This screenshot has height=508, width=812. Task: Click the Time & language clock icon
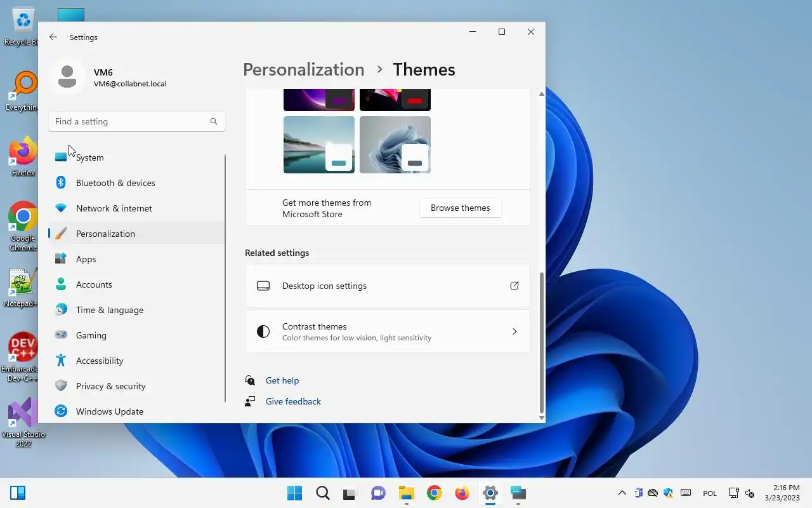tap(61, 310)
